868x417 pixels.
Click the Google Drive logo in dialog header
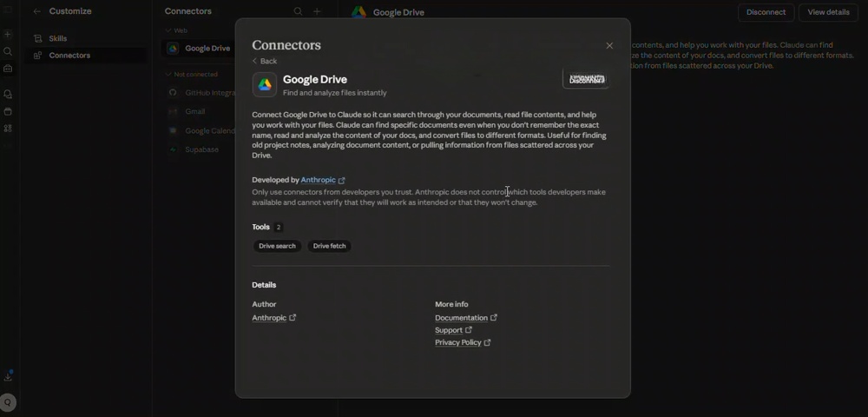[x=265, y=85]
